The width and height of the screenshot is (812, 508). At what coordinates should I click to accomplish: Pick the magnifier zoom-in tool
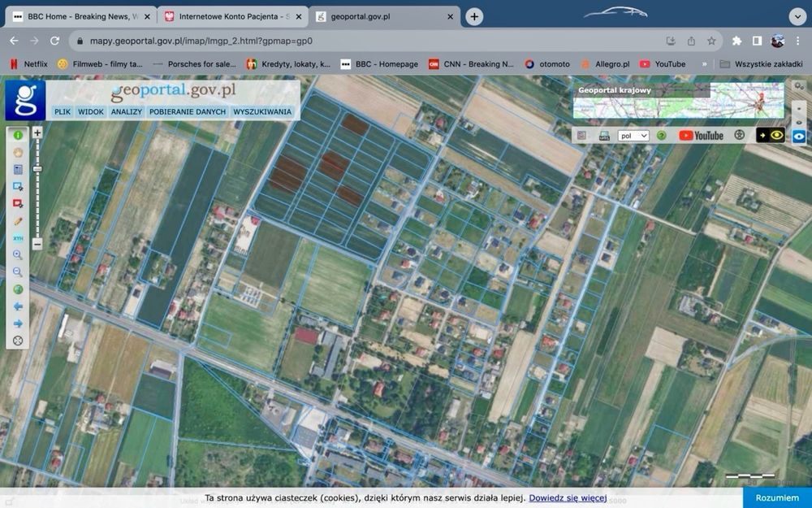tap(18, 255)
